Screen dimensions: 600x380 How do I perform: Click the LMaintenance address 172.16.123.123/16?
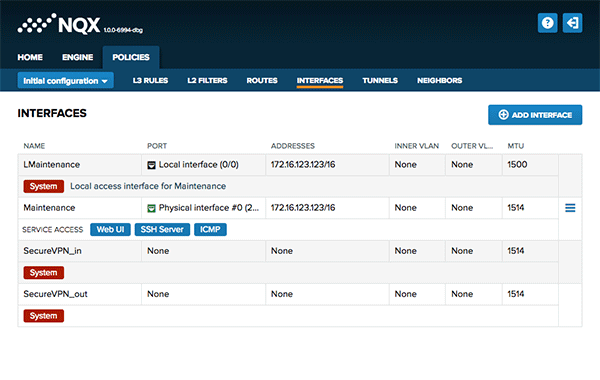303,165
